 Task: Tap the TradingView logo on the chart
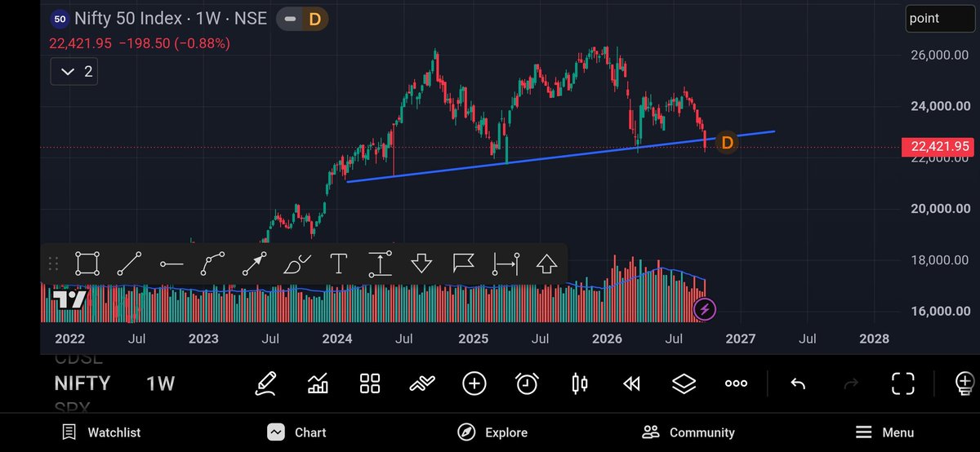pos(69,299)
